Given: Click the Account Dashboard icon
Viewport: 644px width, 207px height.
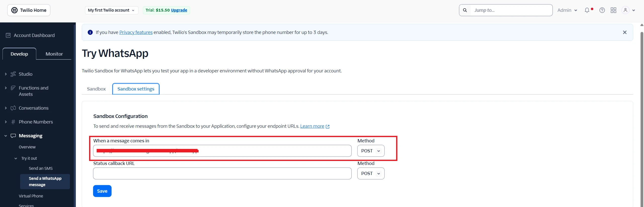Looking at the screenshot, I should (x=8, y=35).
